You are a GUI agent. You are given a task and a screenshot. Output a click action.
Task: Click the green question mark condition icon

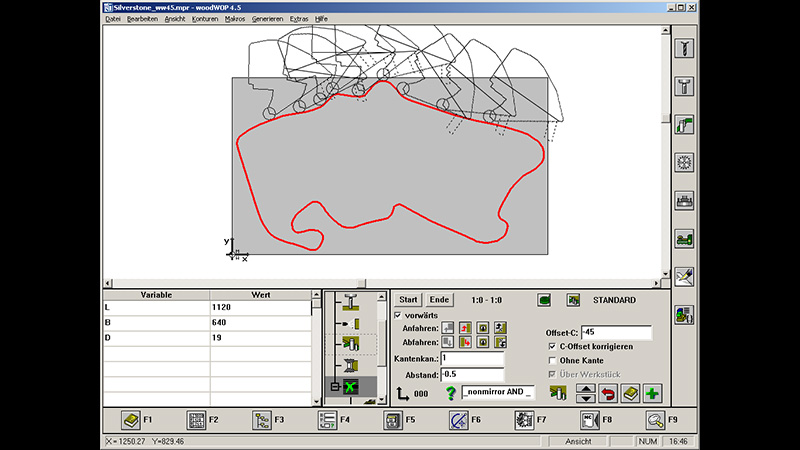(449, 393)
